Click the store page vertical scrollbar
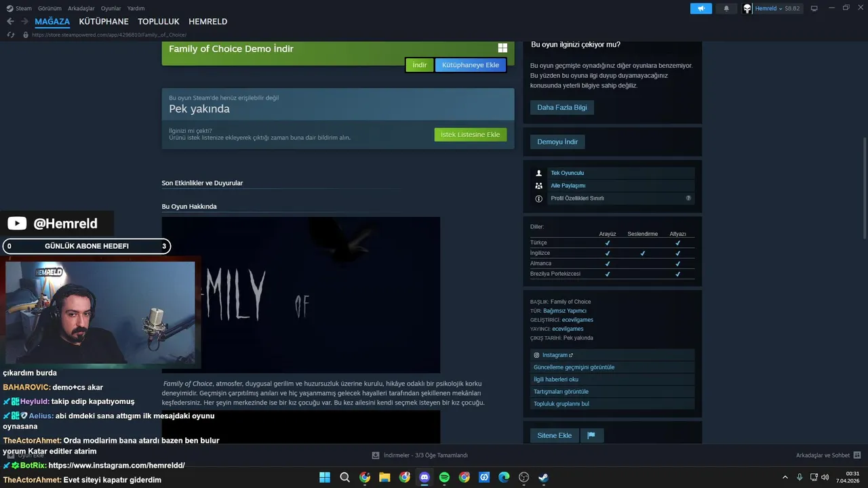 coord(864,188)
